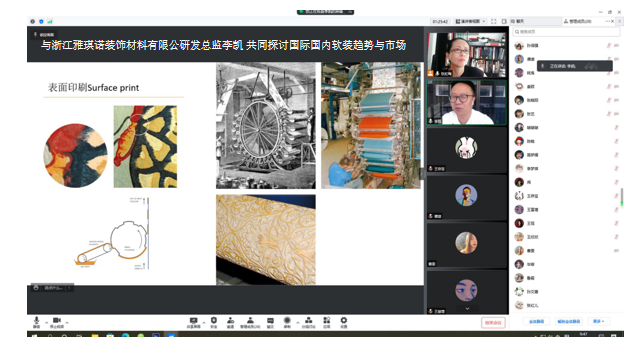Open the apps icon in bottom toolbar
This screenshot has width=640, height=360.
tap(327, 322)
